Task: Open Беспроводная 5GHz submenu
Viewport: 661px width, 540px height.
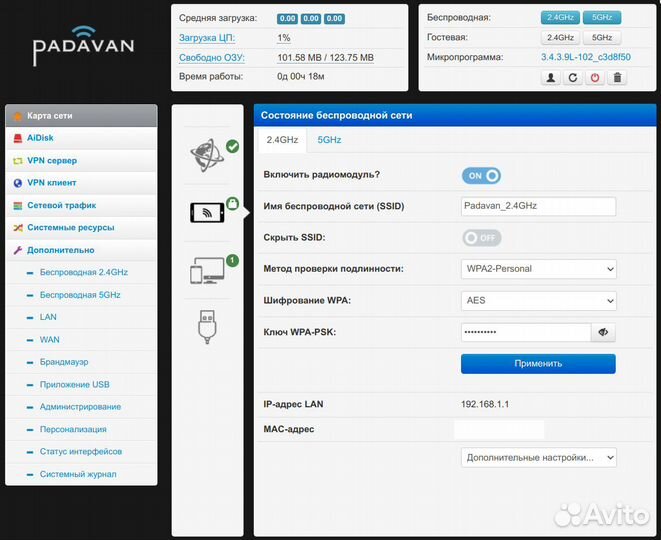Action: click(x=80, y=295)
